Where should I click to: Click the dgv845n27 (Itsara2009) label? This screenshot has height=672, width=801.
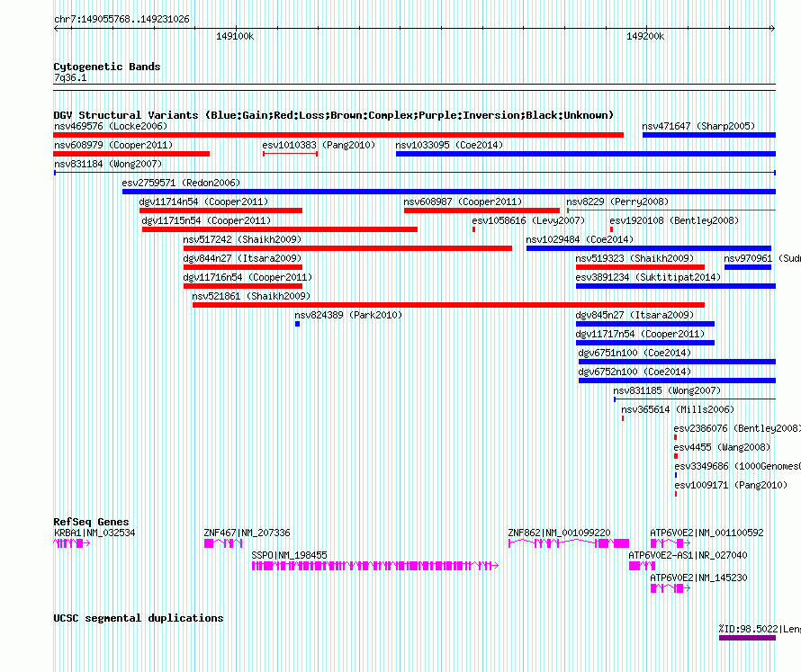pos(635,315)
